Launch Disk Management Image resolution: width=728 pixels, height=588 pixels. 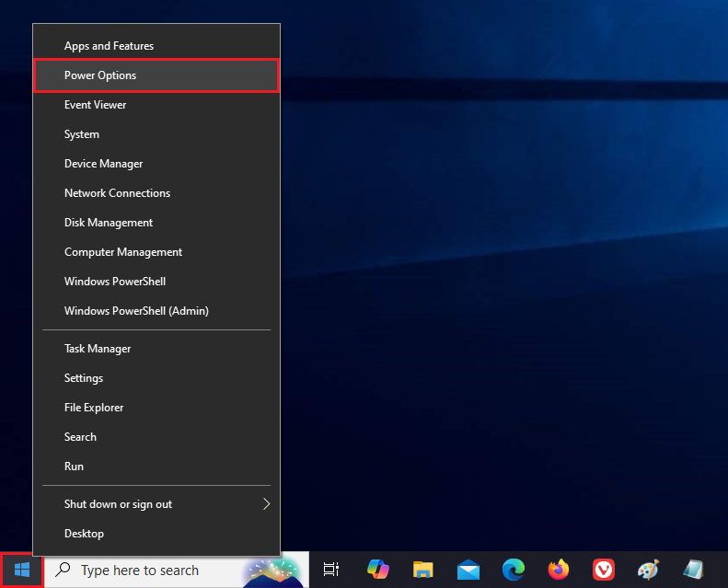coord(156,223)
